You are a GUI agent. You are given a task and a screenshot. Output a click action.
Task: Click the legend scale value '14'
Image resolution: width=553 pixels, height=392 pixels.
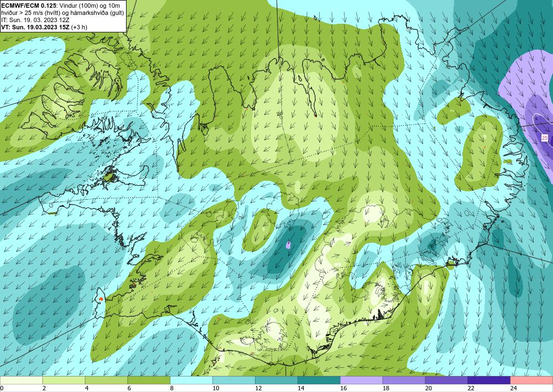[x=301, y=389]
